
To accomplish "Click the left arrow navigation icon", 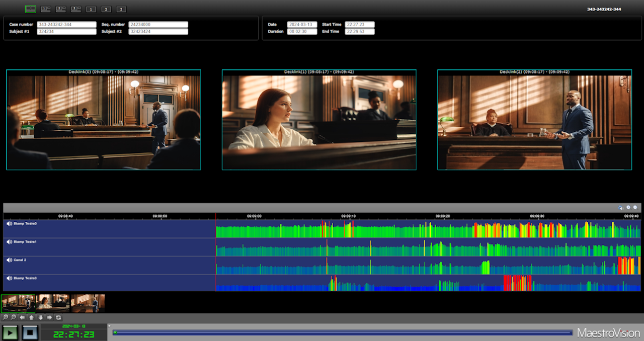I will [x=22, y=318].
